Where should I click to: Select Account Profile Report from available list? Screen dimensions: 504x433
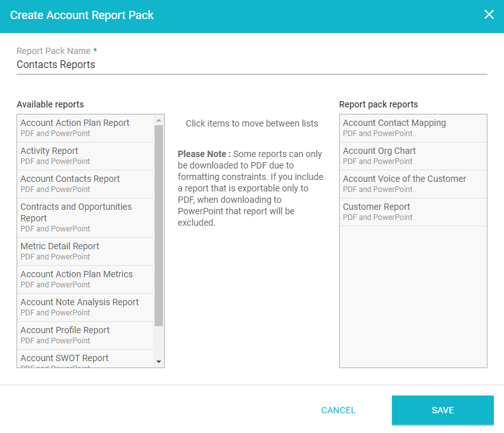point(85,335)
